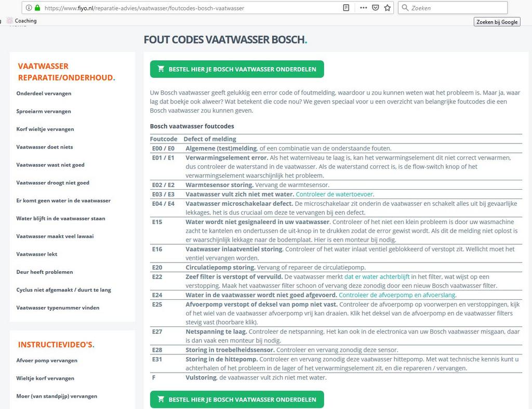Viewport: 532px width, 409px height.
Task: Follow the Controleer de watertoevoer link
Action: click(335, 194)
